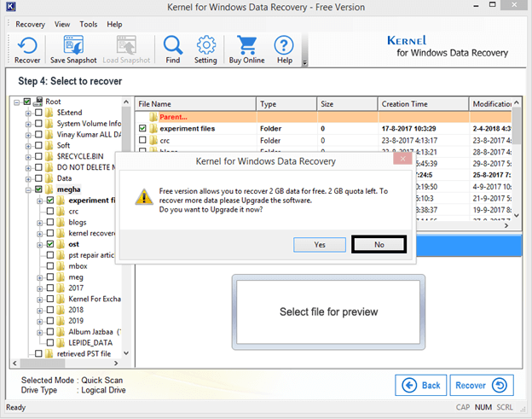Check the mbox folder checkbox

50,266
